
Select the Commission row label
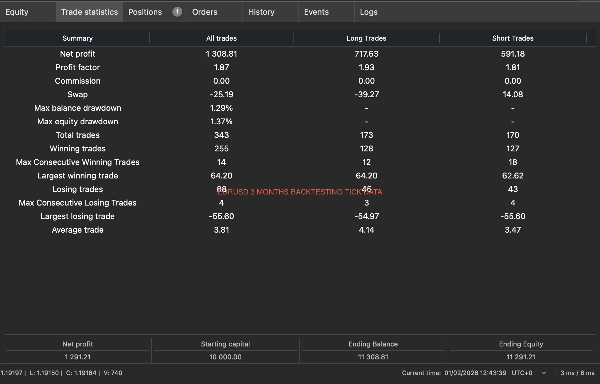(x=77, y=81)
